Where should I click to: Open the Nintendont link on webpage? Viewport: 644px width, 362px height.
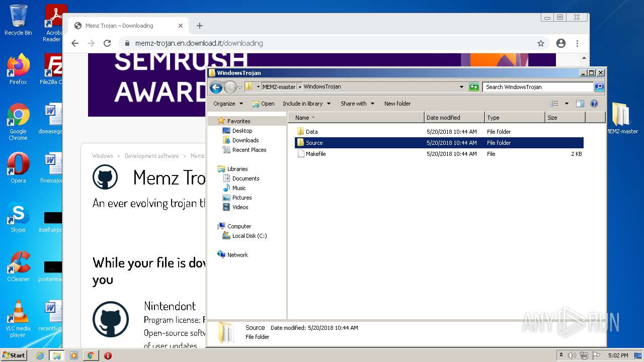coord(170,306)
